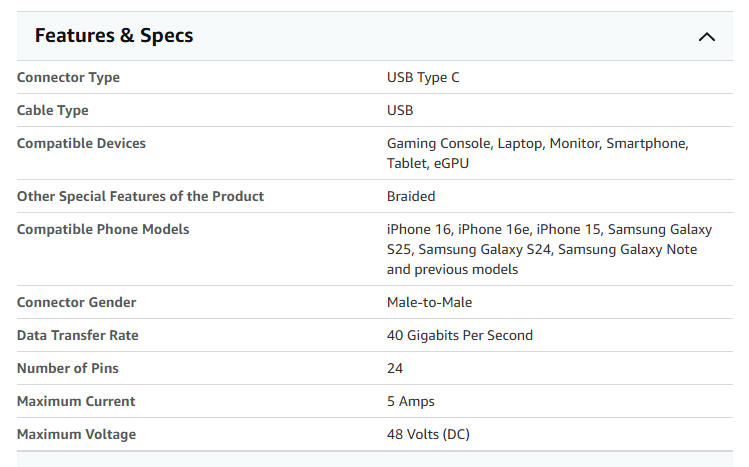Select the Maximum Current label
749x467 pixels.
(76, 402)
